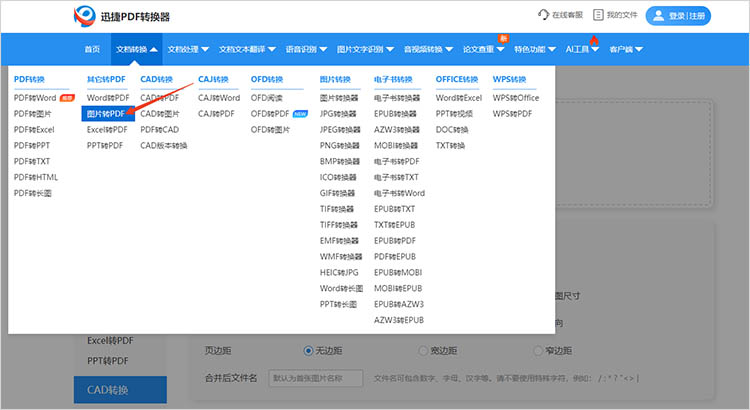Open WPS转Office menu entry

[516, 98]
